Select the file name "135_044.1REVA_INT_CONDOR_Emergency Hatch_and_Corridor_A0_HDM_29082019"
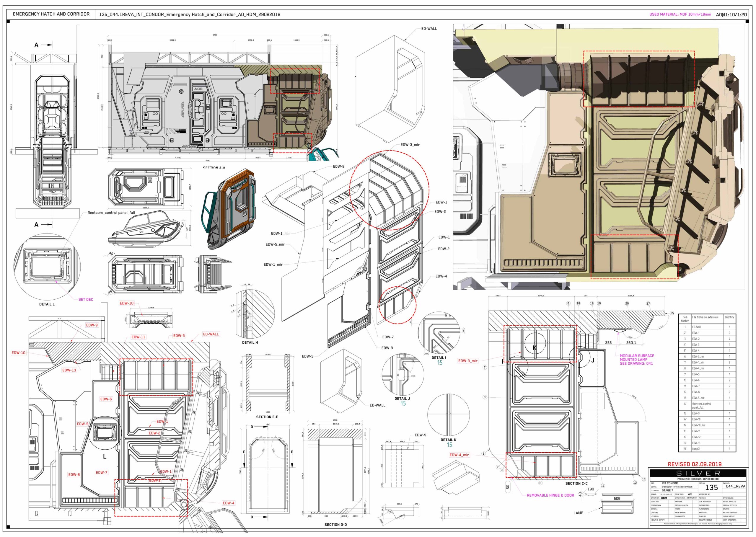The image size is (756, 537). (190, 14)
